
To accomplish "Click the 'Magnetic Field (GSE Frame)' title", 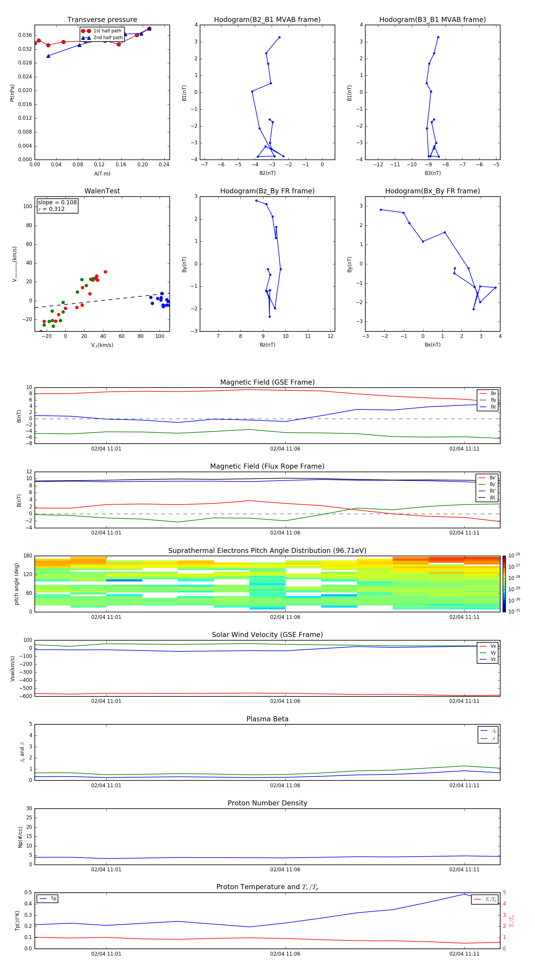I will [x=267, y=382].
